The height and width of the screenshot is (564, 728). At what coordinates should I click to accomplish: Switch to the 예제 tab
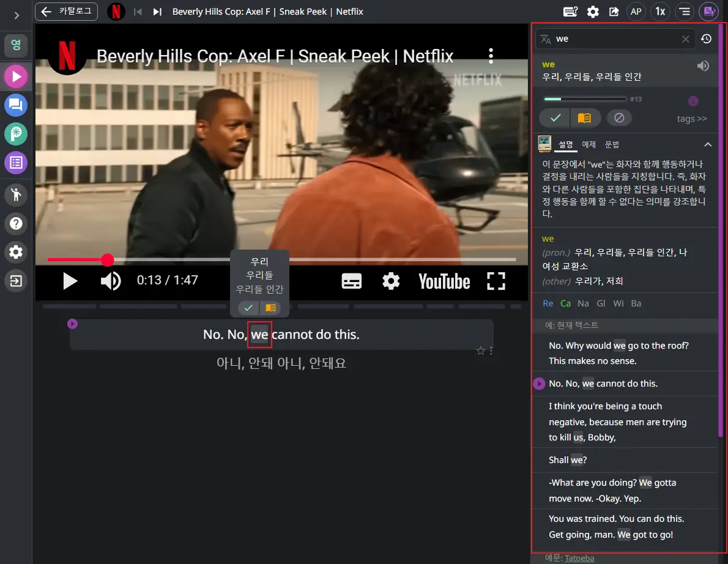click(589, 144)
